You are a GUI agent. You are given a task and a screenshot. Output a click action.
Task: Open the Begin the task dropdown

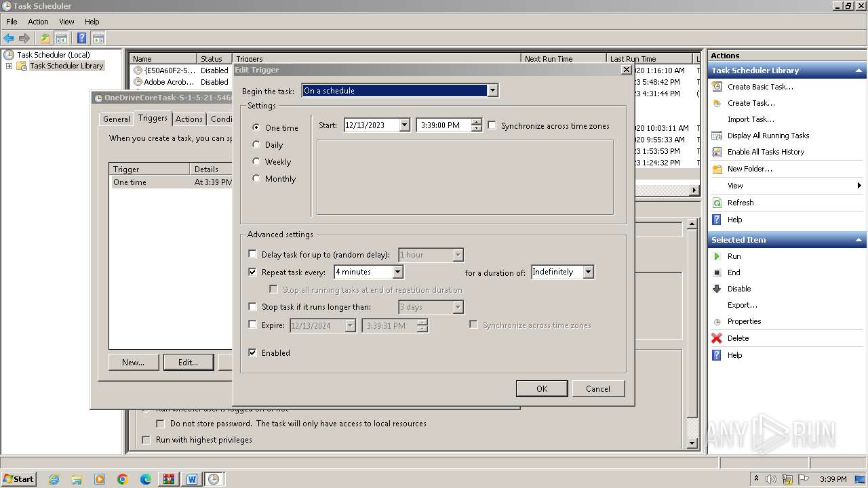492,90
